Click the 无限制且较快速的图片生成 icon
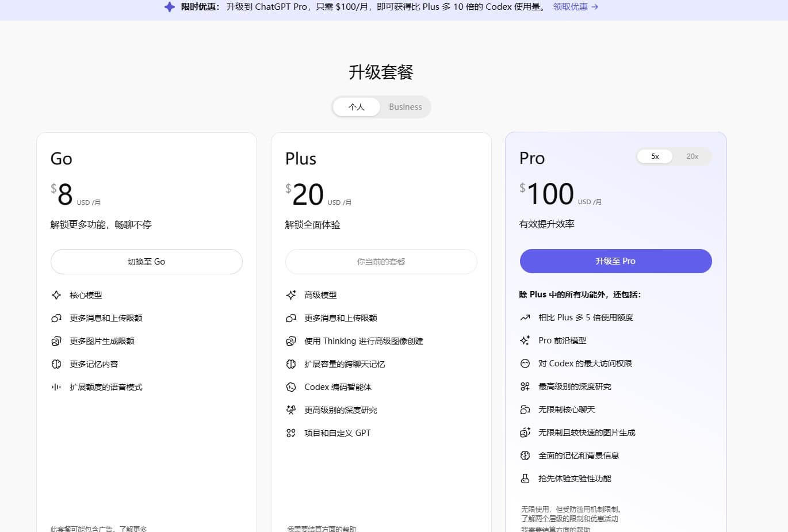Screen dimensions: 788x532 tap(525, 433)
